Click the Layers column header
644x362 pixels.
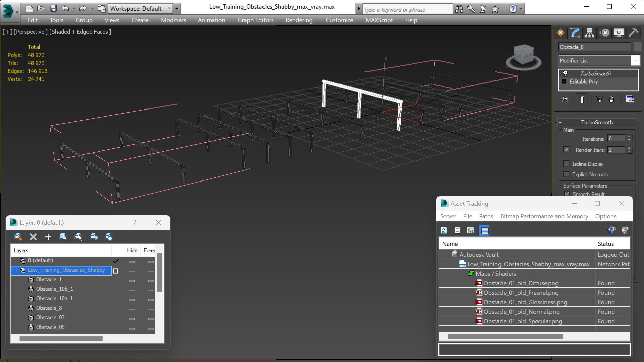62,250
